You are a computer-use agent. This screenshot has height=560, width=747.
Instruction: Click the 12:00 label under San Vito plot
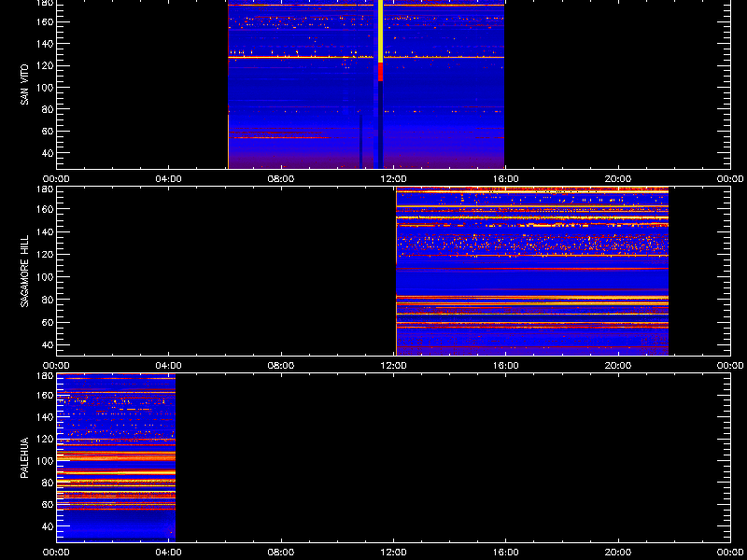[393, 179]
